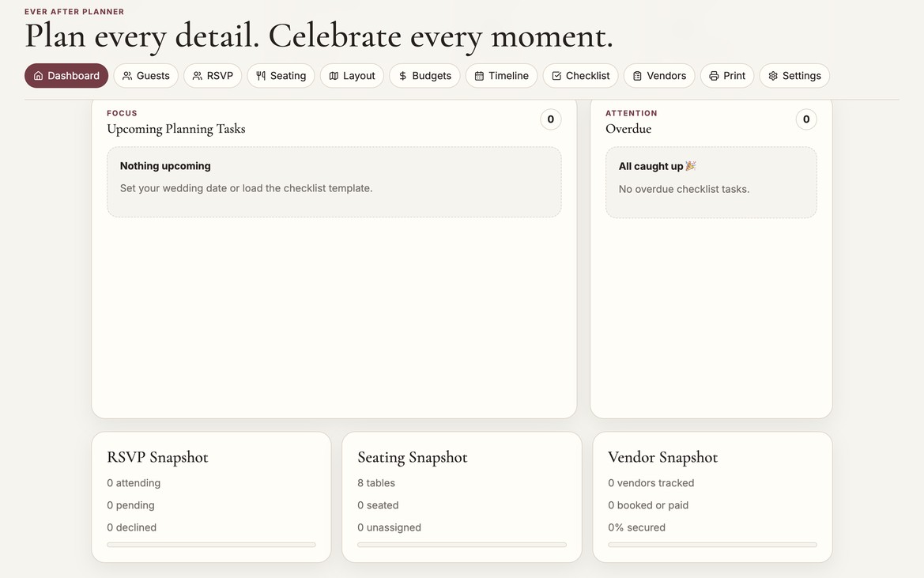Open the Seating tab
This screenshot has height=578, width=924.
(281, 76)
